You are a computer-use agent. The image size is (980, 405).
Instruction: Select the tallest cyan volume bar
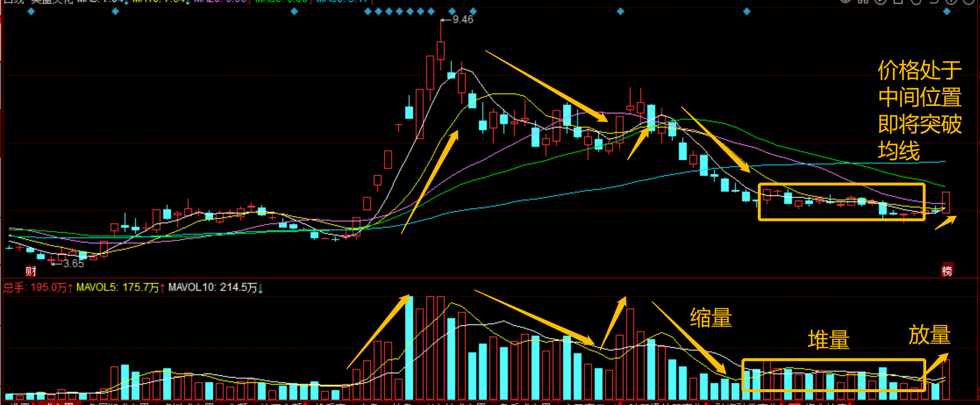click(409, 348)
